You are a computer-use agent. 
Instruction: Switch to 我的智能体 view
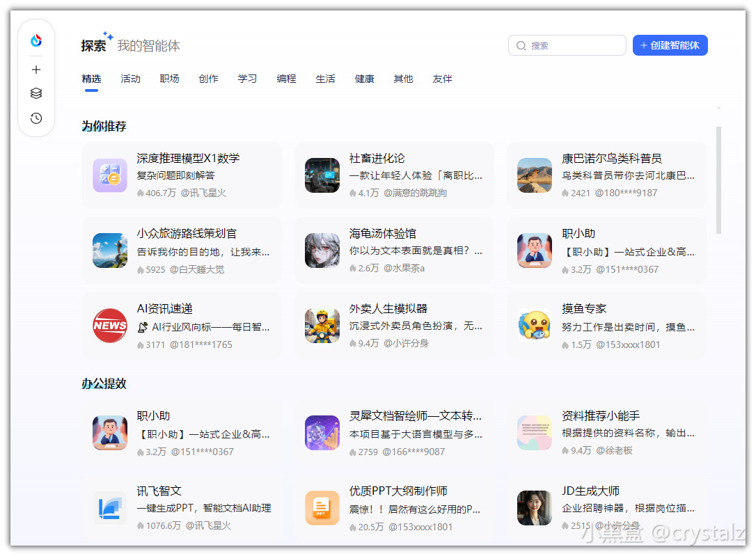(148, 46)
